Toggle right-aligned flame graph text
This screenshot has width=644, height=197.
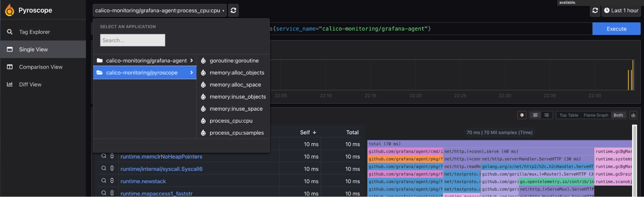tap(546, 115)
